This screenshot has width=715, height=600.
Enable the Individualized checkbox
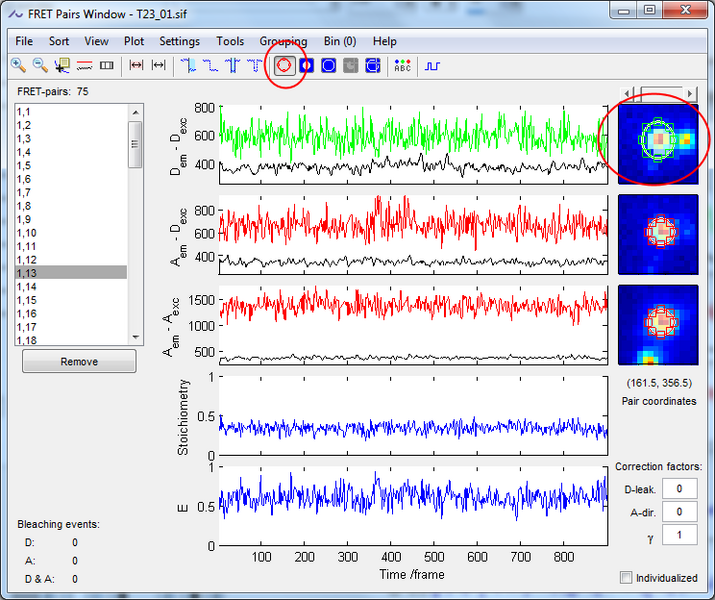[626, 578]
